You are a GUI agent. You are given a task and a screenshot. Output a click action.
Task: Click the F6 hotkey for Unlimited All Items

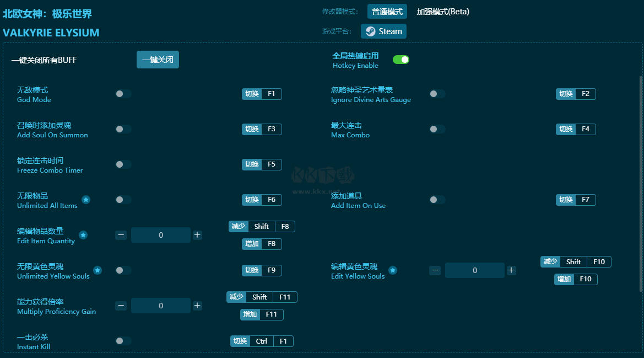point(262,200)
